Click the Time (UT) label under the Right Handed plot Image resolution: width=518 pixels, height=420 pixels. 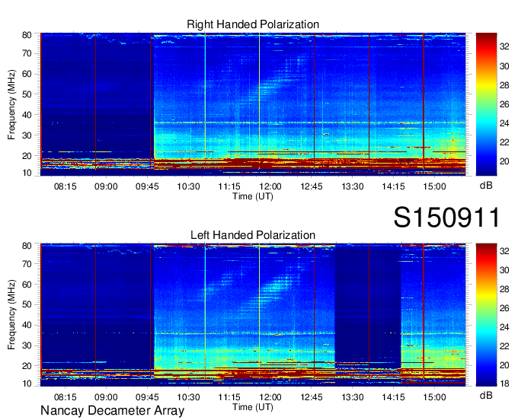click(253, 196)
